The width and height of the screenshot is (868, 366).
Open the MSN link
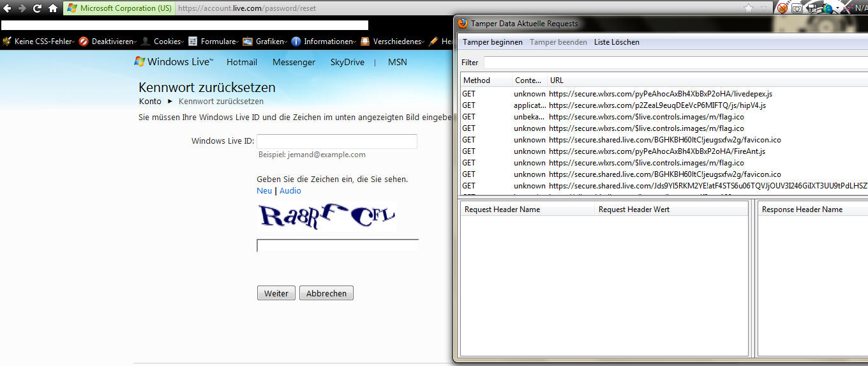pyautogui.click(x=398, y=62)
